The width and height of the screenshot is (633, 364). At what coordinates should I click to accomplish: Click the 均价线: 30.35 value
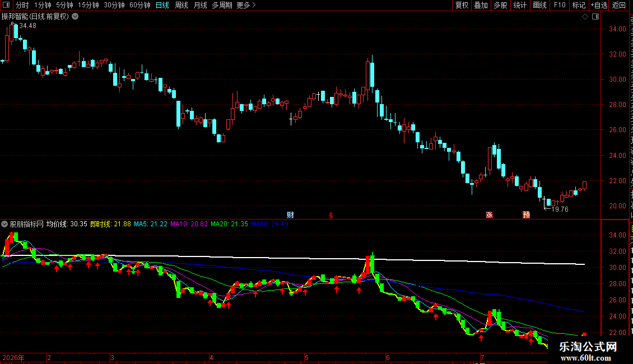pos(67,224)
